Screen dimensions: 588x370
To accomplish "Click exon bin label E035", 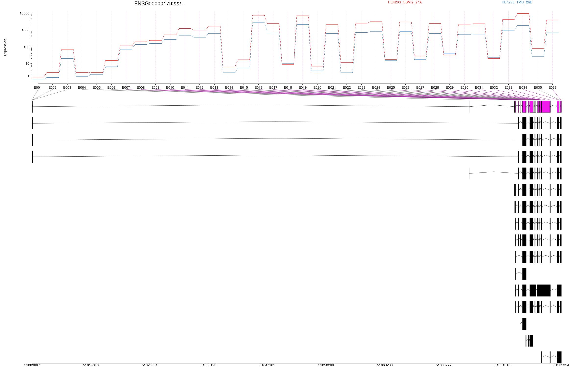I will click(x=538, y=87).
